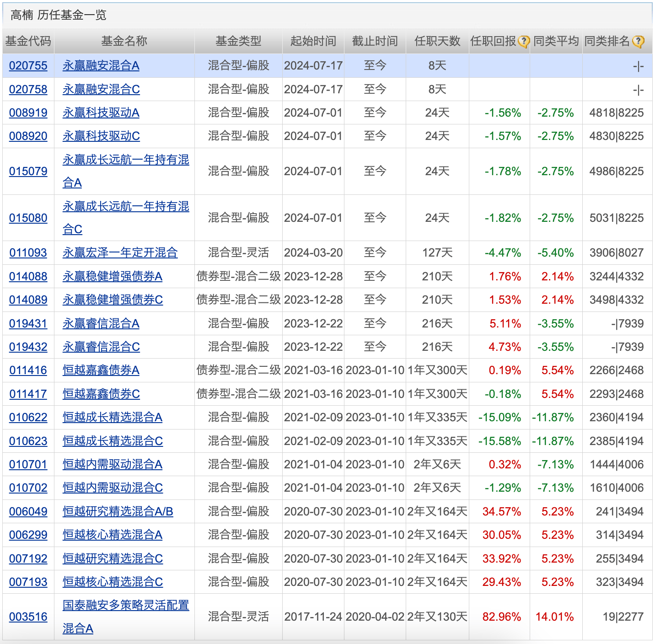Open 永赢融安混合A fund page

point(101,66)
